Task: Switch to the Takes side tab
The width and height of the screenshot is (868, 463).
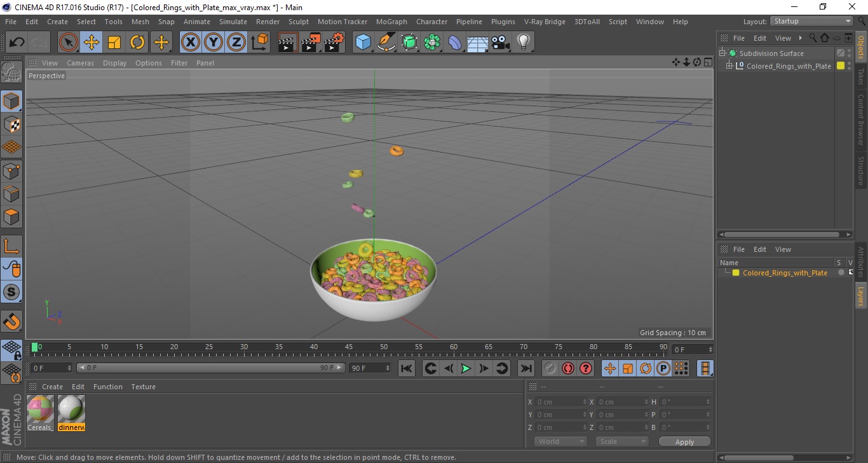Action: coord(861,77)
